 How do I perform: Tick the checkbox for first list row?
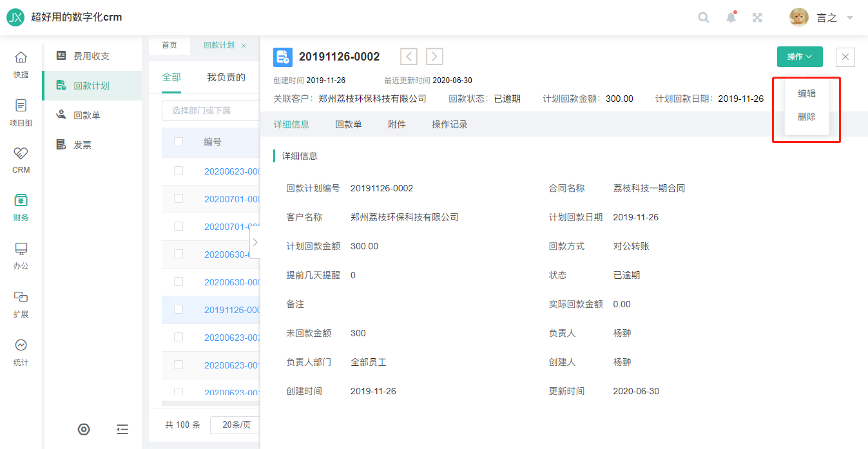[178, 171]
